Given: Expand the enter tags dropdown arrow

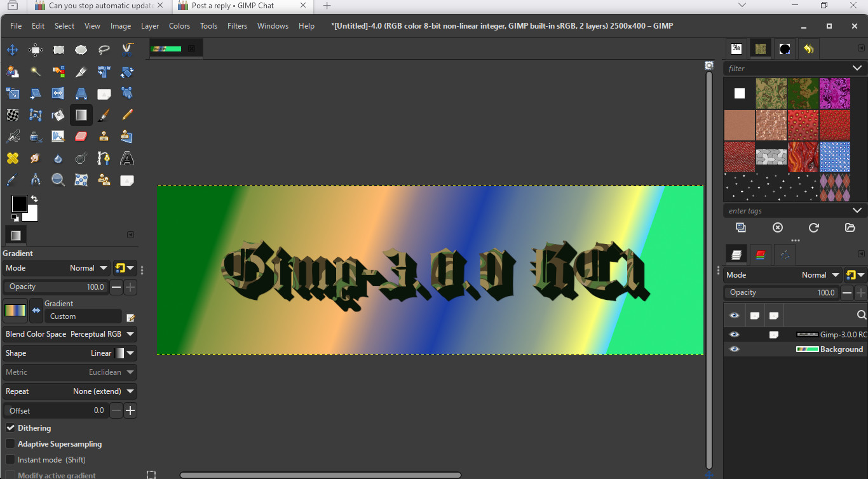Looking at the screenshot, I should pos(857,210).
